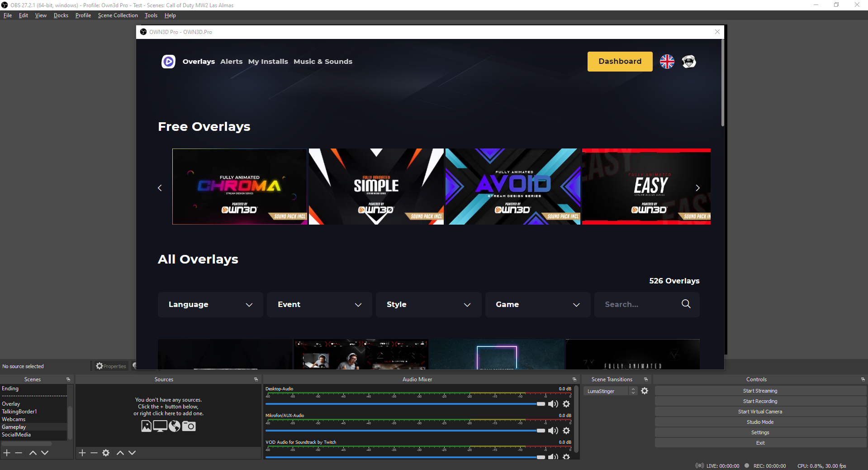
Task: Move source up in Sources panel
Action: click(x=120, y=453)
